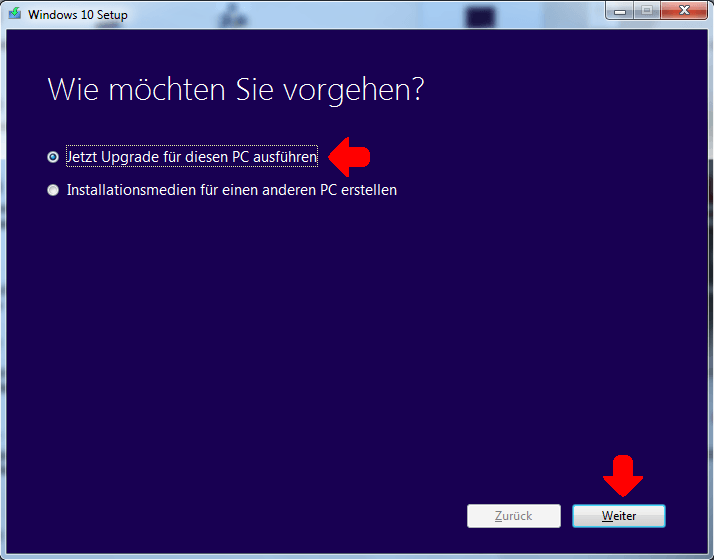
Task: Close the Windows 10 Setup window
Action: [683, 10]
